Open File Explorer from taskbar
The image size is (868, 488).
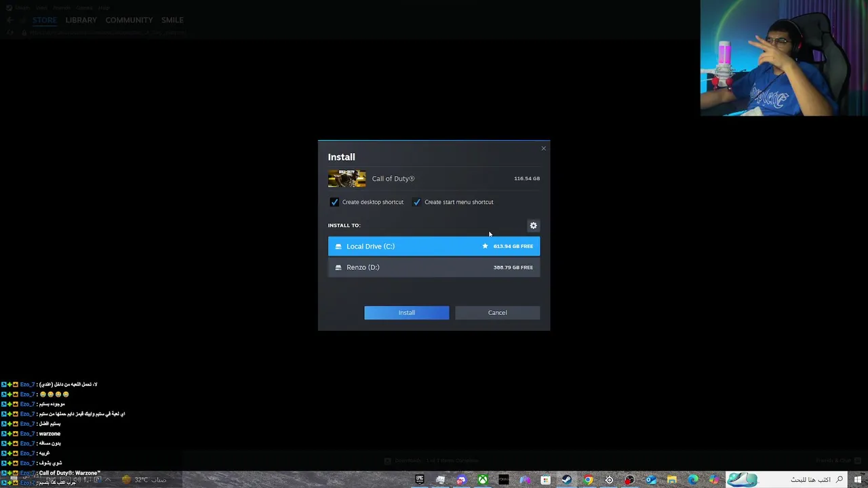tap(672, 480)
